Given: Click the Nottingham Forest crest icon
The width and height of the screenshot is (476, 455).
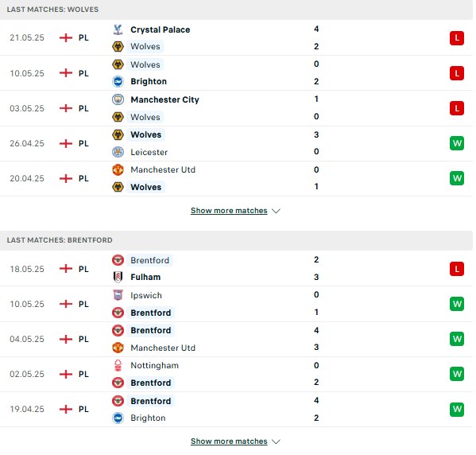Looking at the screenshot, I should click(118, 365).
